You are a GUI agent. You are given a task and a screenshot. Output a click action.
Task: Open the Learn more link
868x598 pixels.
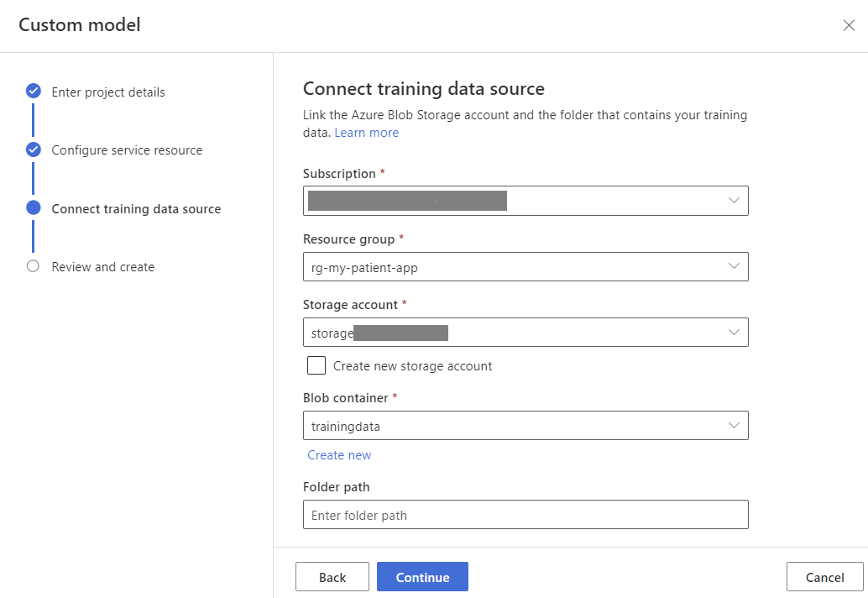pyautogui.click(x=367, y=133)
